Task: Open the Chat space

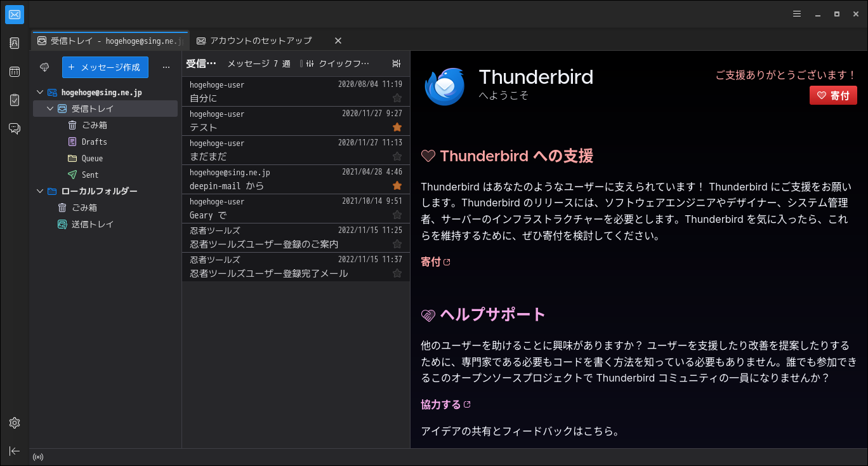Action: [15, 128]
